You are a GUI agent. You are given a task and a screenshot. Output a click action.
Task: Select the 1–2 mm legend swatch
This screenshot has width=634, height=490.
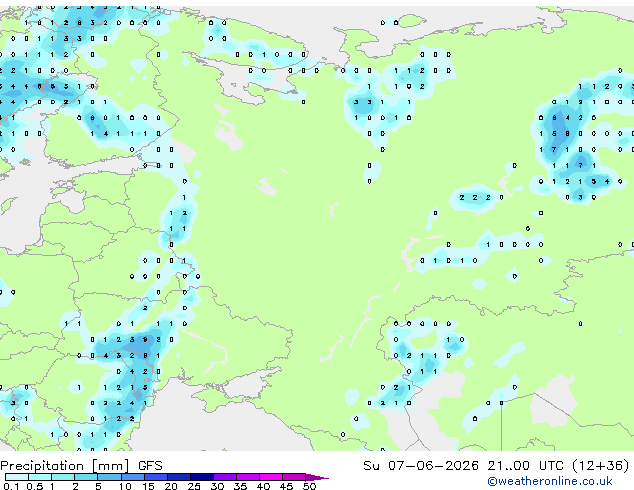tap(63, 477)
